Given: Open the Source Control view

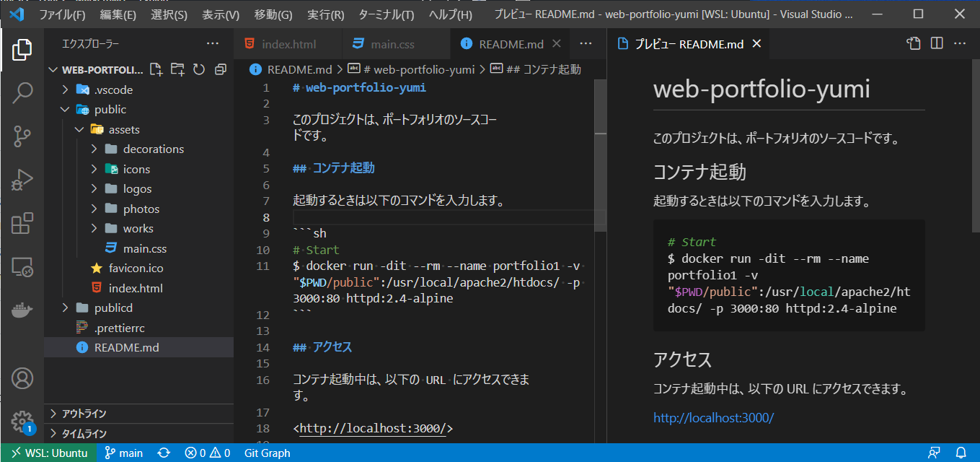Looking at the screenshot, I should coord(22,135).
